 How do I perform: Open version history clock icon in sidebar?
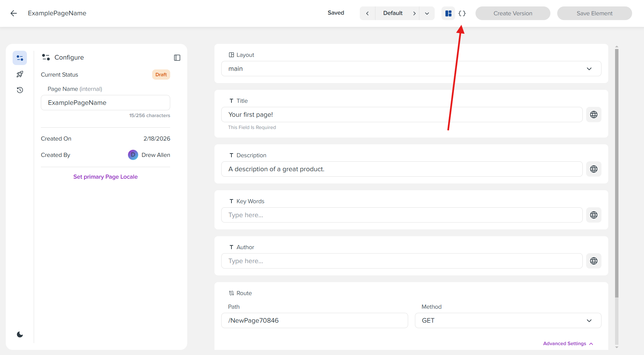tap(19, 90)
